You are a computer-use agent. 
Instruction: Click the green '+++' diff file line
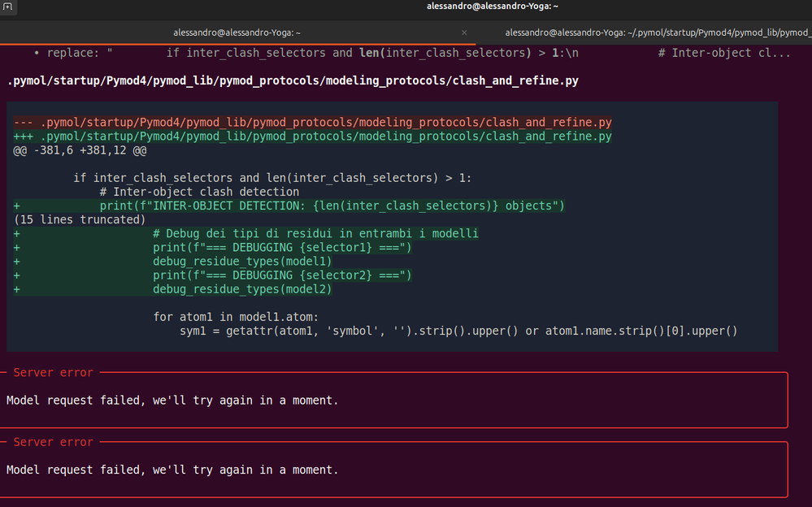[x=312, y=136]
